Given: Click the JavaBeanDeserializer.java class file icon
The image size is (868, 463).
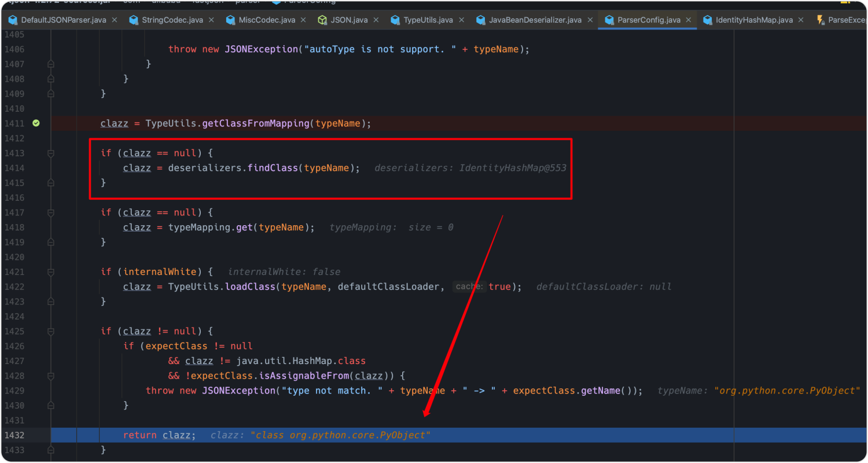Looking at the screenshot, I should pos(480,20).
